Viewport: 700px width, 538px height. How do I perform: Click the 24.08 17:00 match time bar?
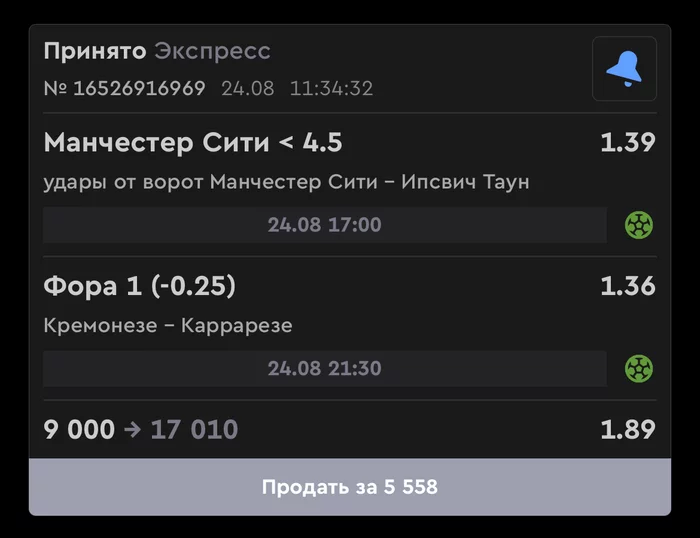[324, 225]
